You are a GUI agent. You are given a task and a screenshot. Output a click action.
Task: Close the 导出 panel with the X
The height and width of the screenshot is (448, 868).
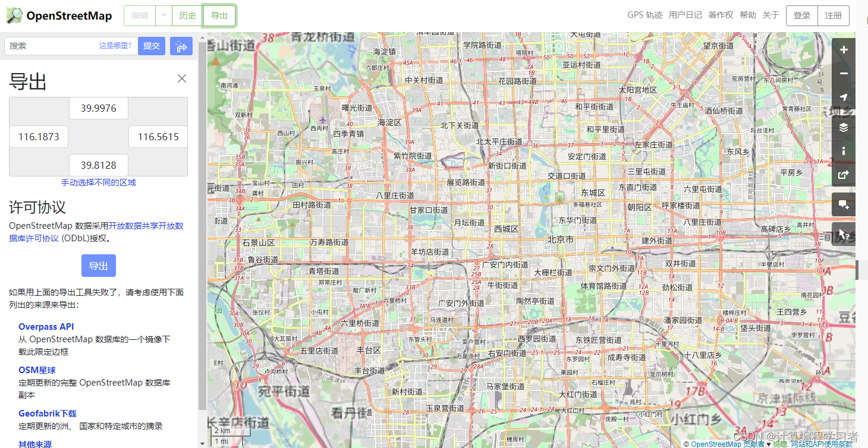click(181, 78)
